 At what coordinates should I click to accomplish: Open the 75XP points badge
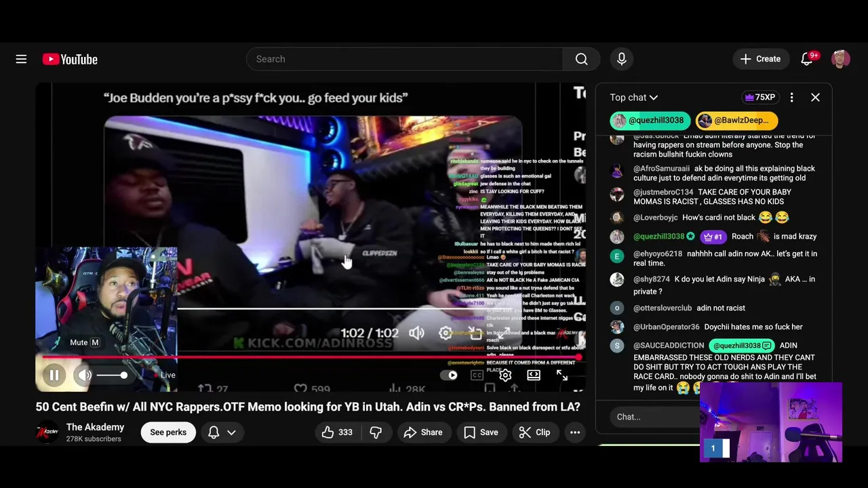(x=760, y=98)
